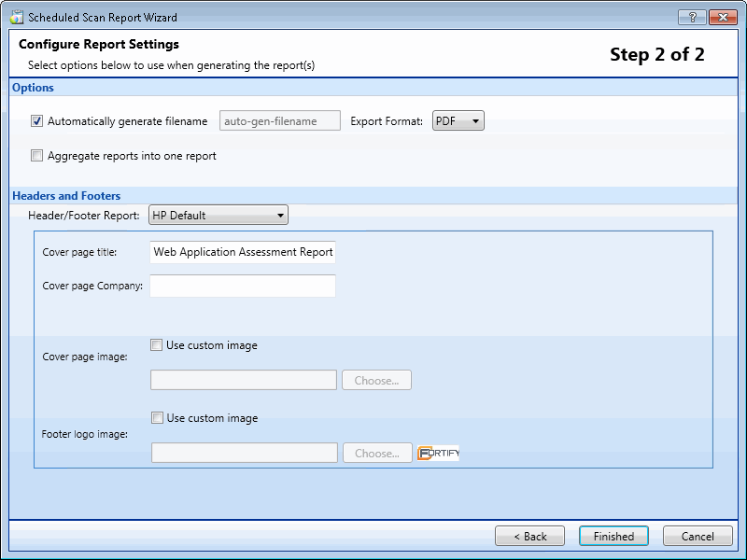
Task: Click the auto-gen-filename text field
Action: coord(279,119)
